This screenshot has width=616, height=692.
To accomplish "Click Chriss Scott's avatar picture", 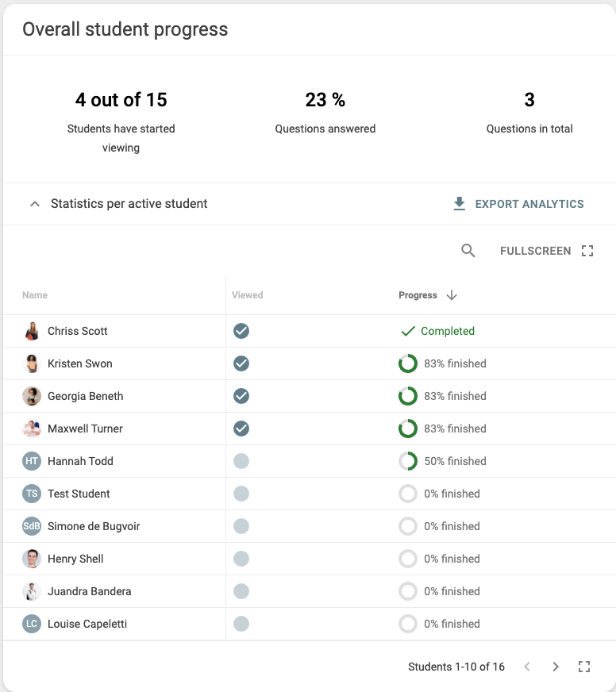I will tap(32, 331).
